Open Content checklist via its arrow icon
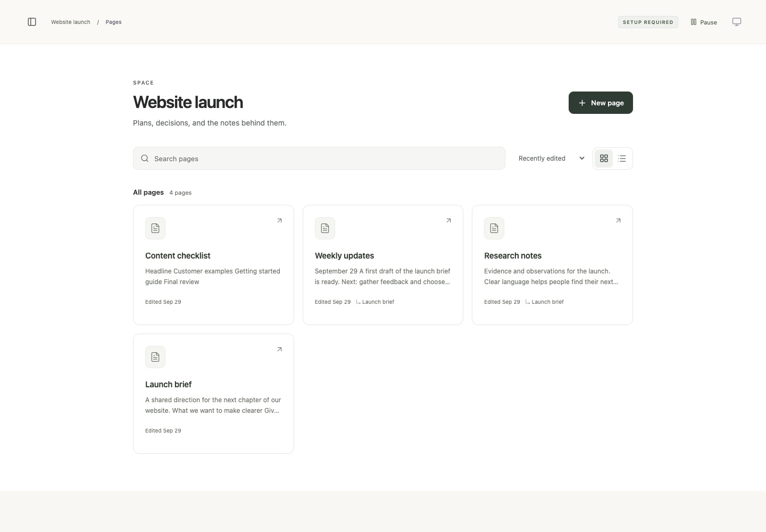766x532 pixels. pos(279,221)
